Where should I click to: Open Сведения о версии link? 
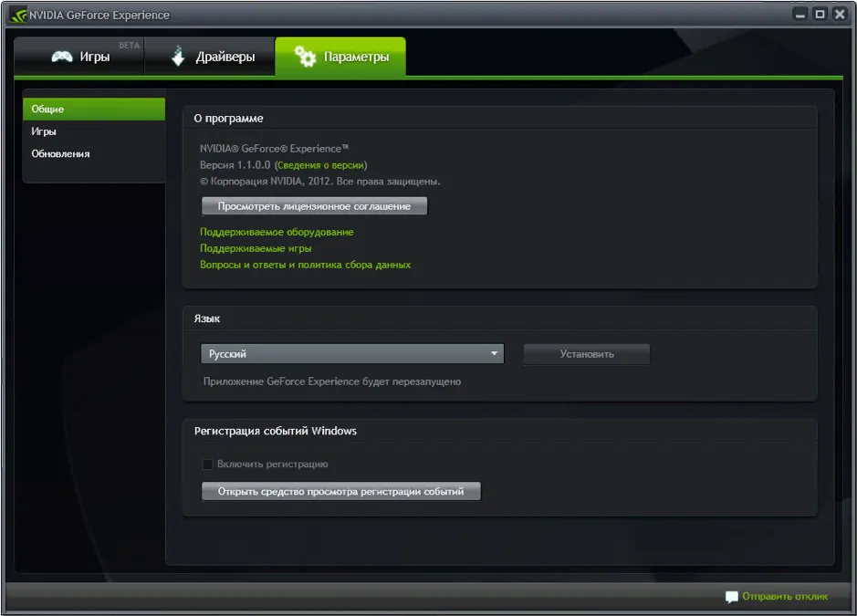point(321,165)
